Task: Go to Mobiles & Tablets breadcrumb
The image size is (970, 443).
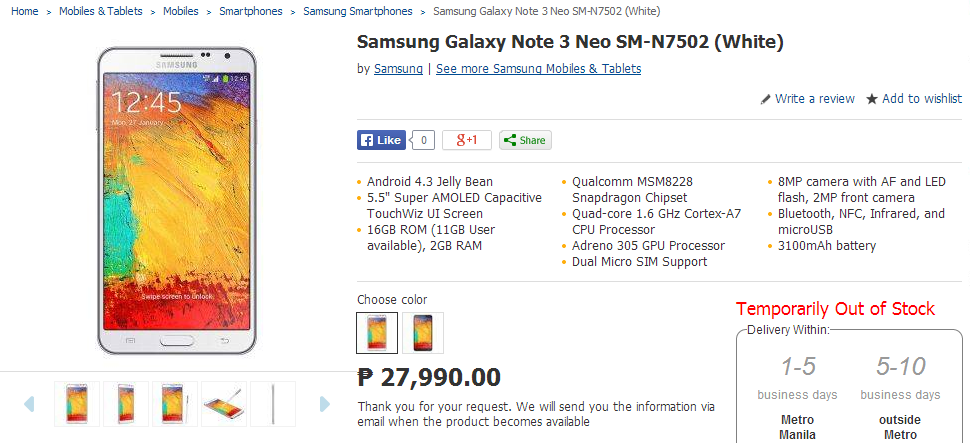Action: coord(100,11)
